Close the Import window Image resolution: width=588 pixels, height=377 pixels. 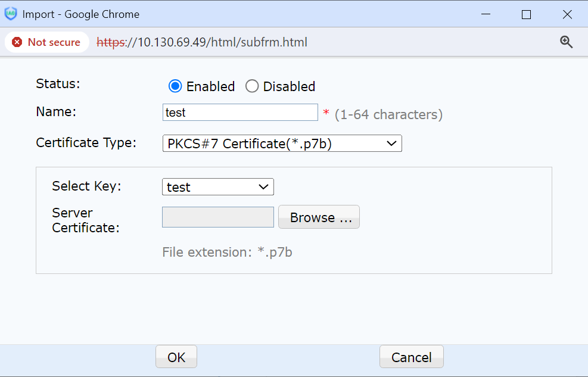pyautogui.click(x=567, y=14)
